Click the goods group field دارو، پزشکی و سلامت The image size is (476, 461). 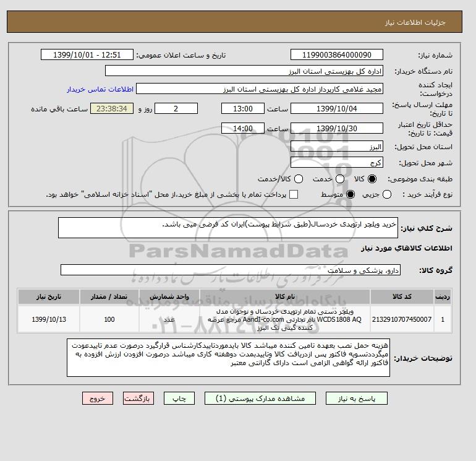pyautogui.click(x=231, y=270)
